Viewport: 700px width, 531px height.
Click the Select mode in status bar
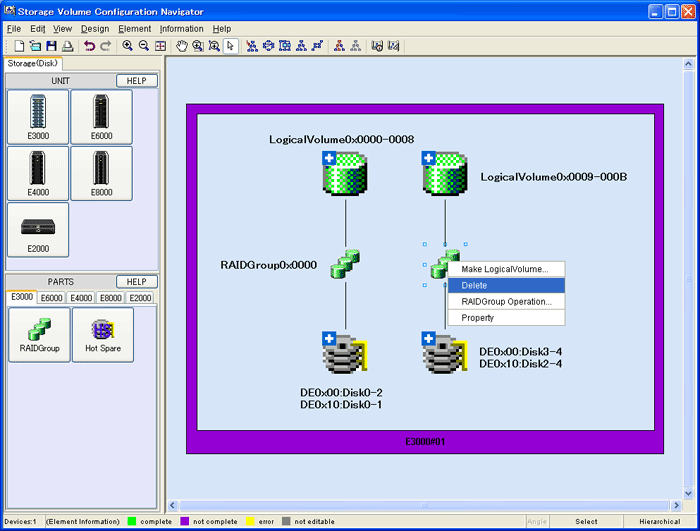pos(586,522)
